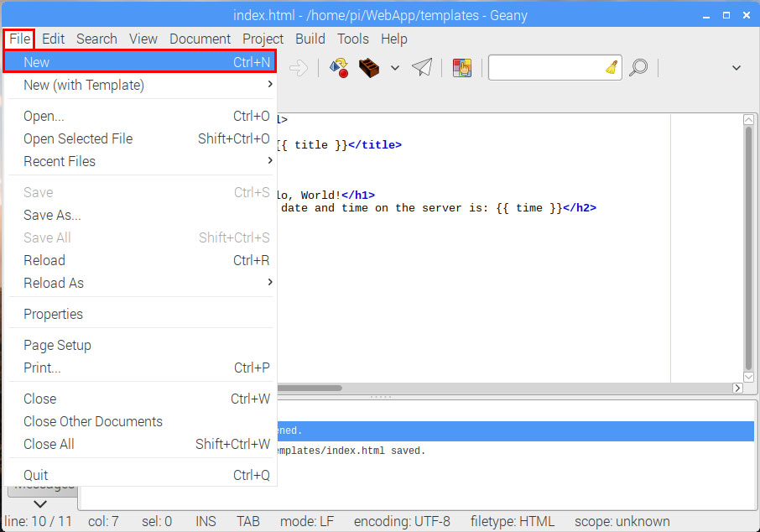Clear the search field using the broom icon
The image size is (760, 532).
611,68
